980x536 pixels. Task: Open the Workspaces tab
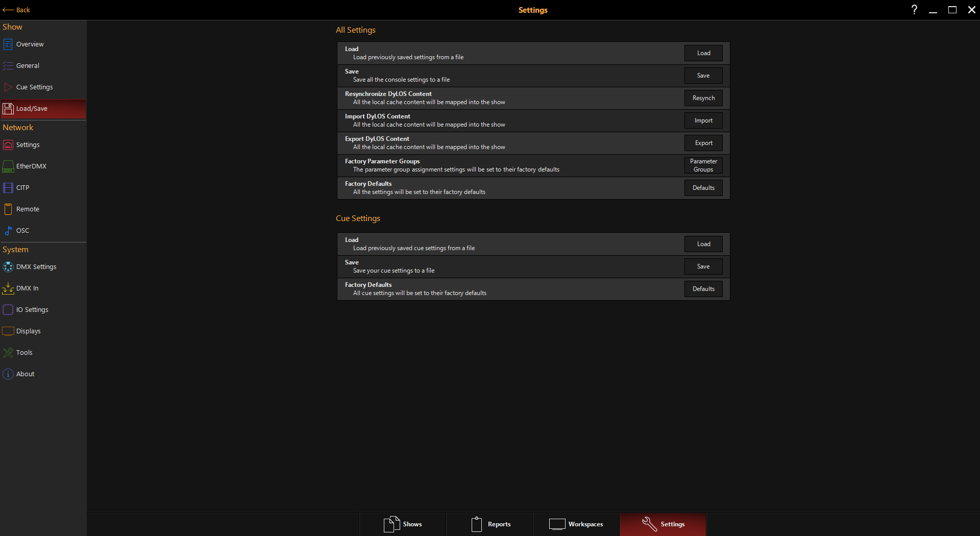[576, 524]
